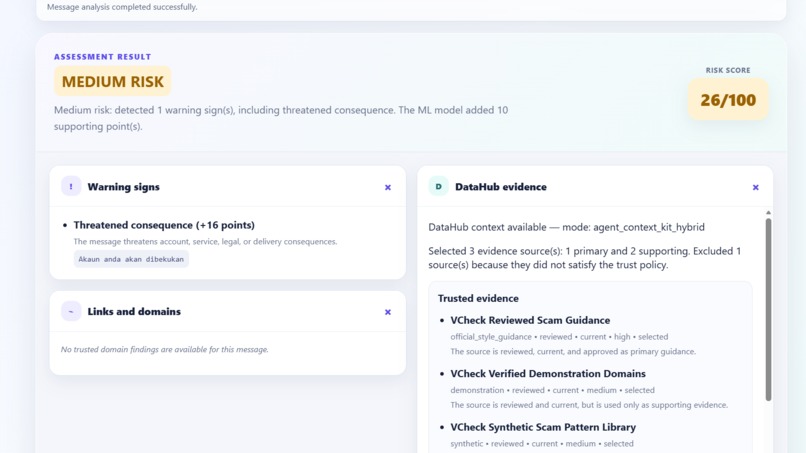Close the Links and domains card

388,312
